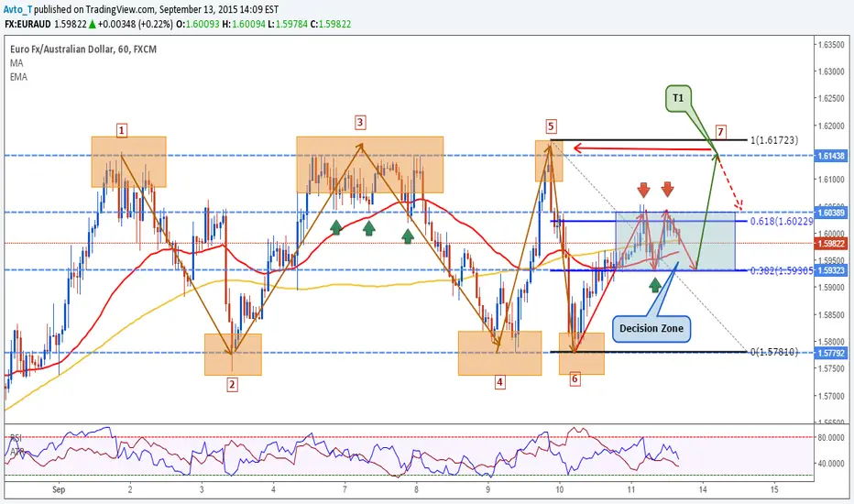Click the low price L:1.59784
Screen dimensions: 854x504
click(x=288, y=24)
